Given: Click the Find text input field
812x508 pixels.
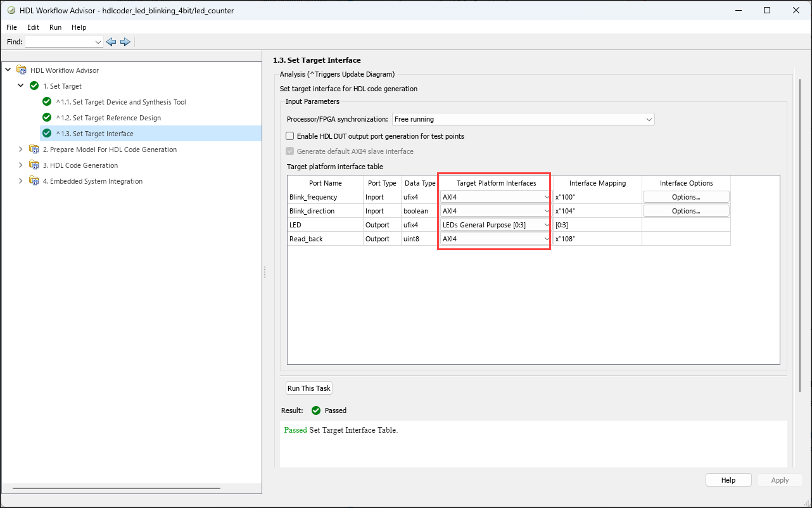Looking at the screenshot, I should (x=60, y=42).
